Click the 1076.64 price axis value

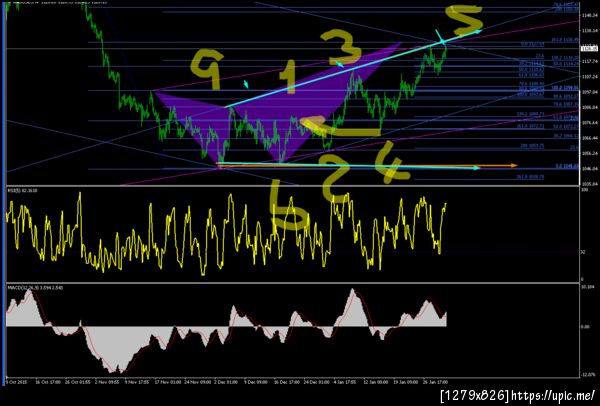pos(590,123)
